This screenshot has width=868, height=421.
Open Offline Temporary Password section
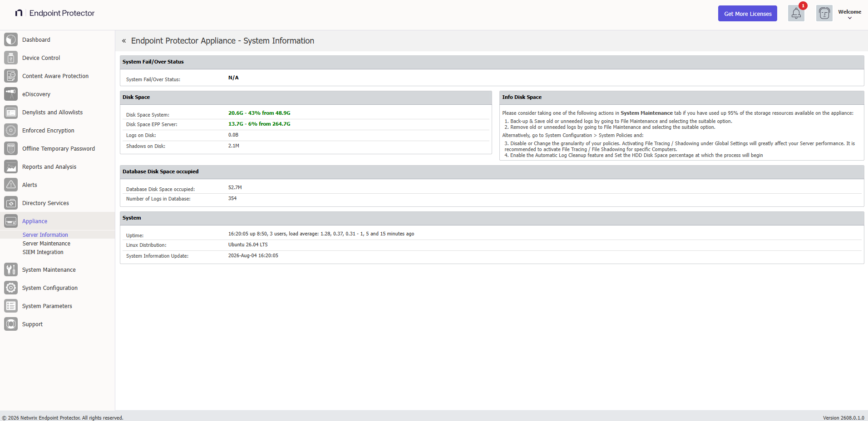pyautogui.click(x=59, y=148)
